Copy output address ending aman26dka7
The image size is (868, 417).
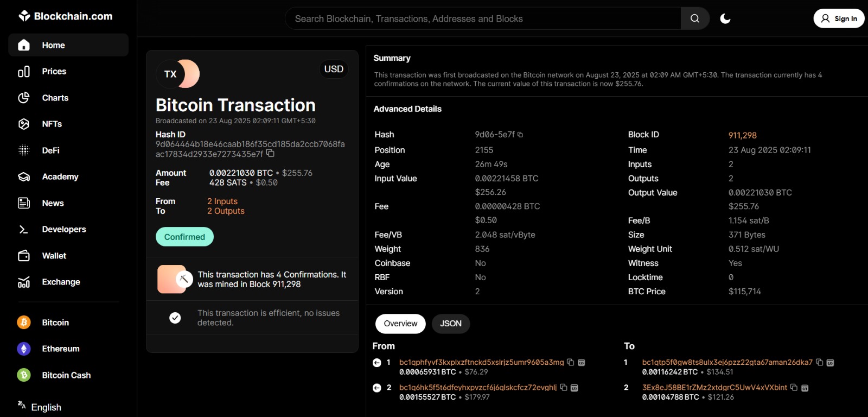(820, 362)
